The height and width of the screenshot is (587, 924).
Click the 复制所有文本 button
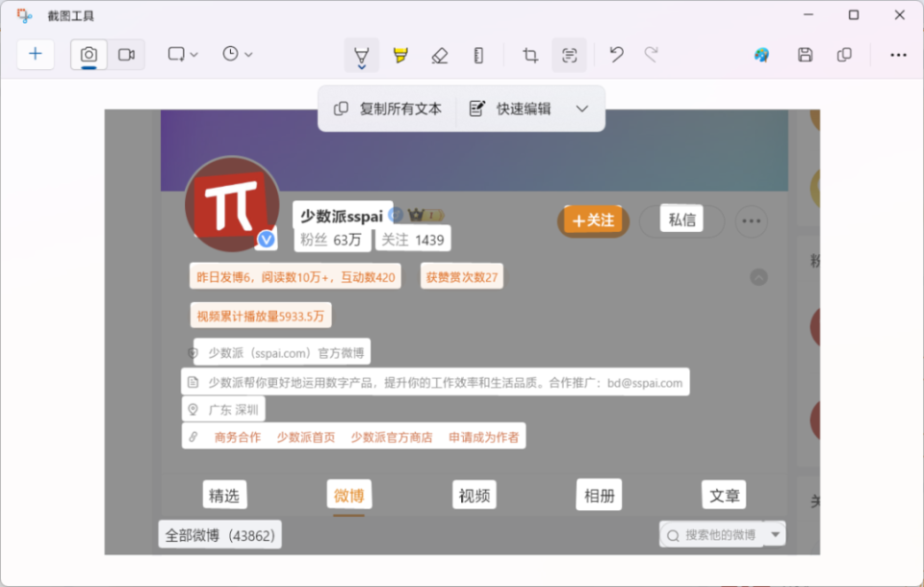coord(387,109)
